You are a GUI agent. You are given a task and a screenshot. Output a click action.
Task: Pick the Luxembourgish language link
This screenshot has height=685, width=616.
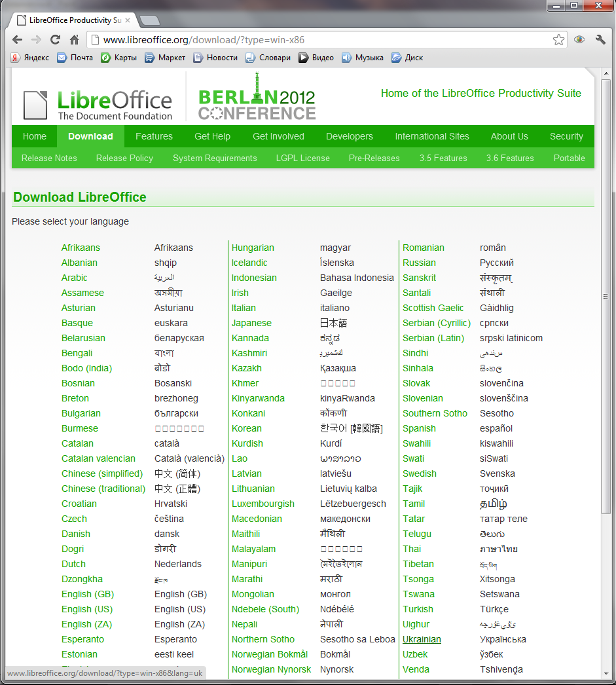coord(263,504)
